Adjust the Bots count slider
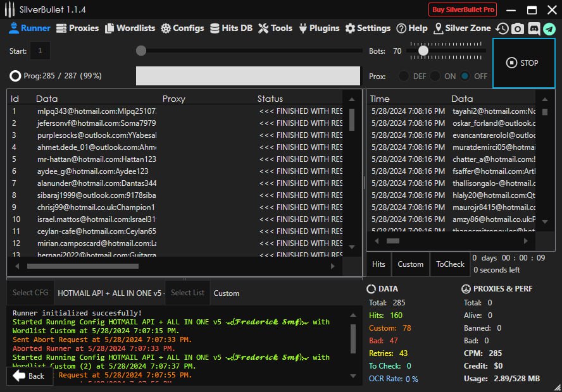The width and height of the screenshot is (562, 392). click(423, 51)
